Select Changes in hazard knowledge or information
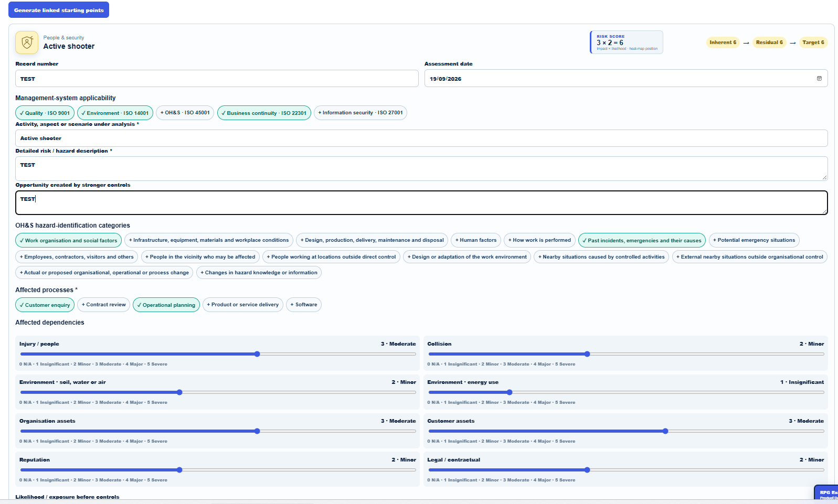The height and width of the screenshot is (504, 838). click(x=259, y=273)
